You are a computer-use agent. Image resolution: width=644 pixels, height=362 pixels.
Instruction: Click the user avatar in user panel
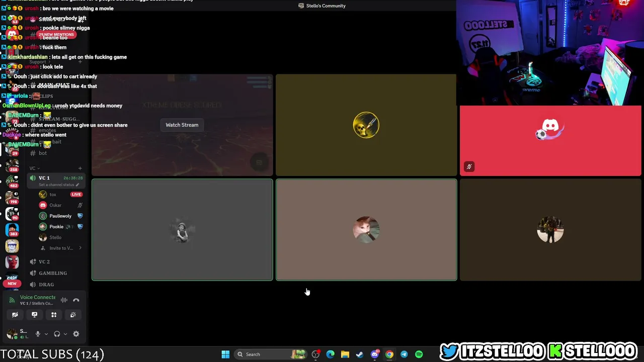click(x=11, y=334)
